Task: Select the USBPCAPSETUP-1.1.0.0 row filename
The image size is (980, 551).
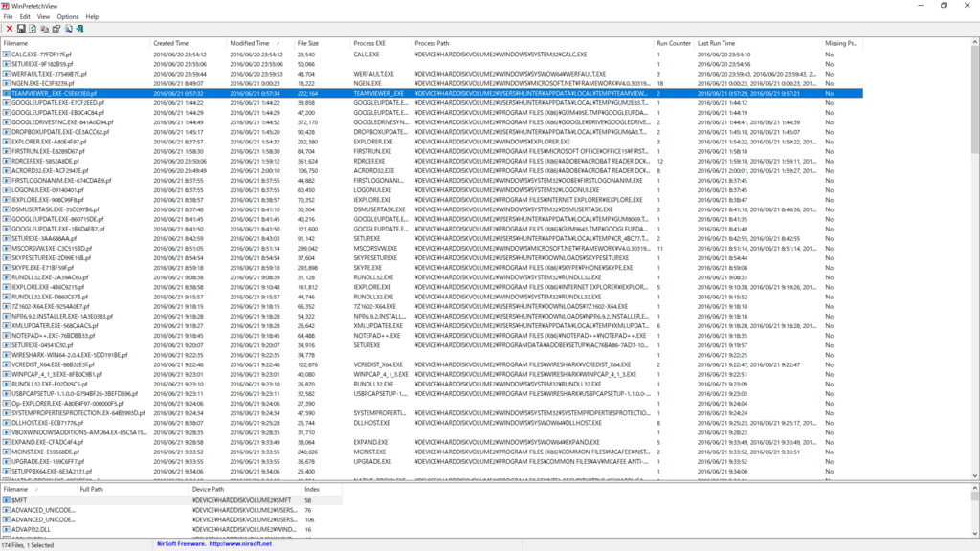Action: tap(75, 394)
